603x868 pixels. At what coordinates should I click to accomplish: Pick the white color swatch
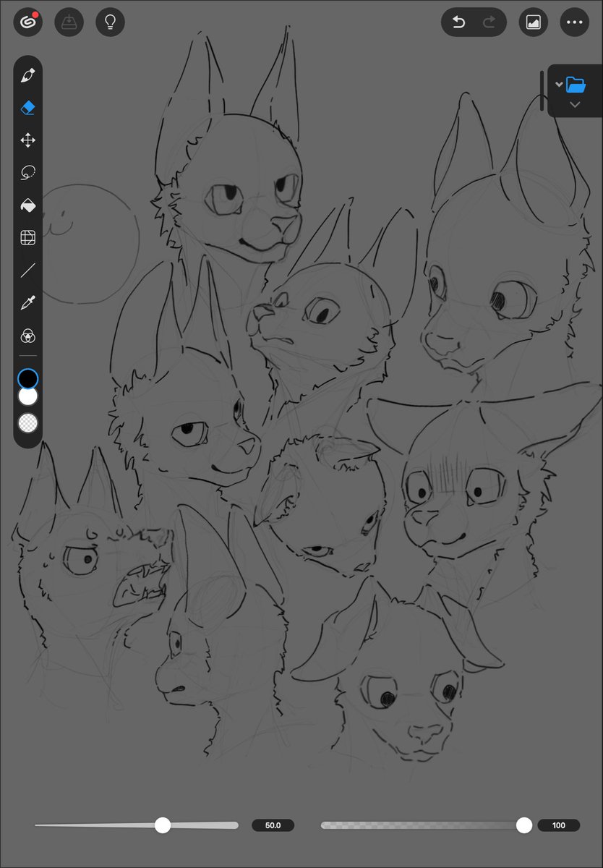pos(27,396)
